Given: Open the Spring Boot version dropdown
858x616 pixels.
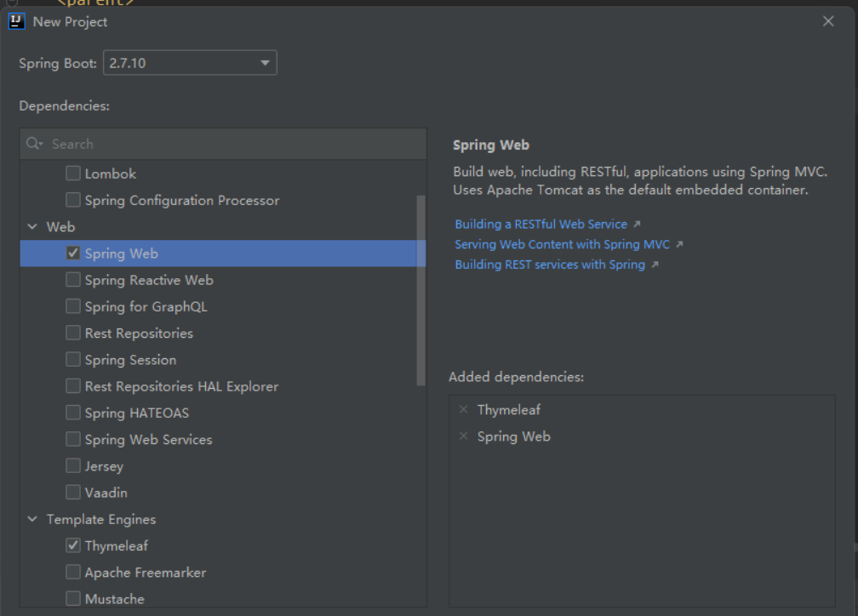Looking at the screenshot, I should coord(264,63).
